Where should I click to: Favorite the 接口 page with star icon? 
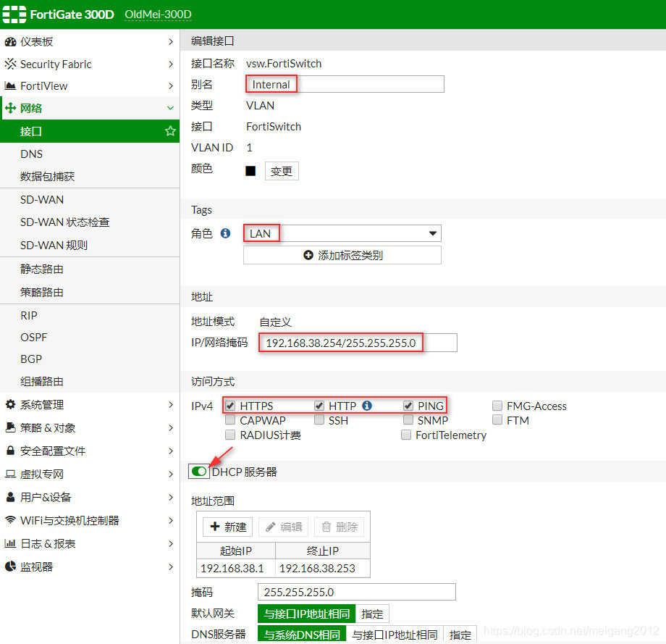pyautogui.click(x=170, y=131)
